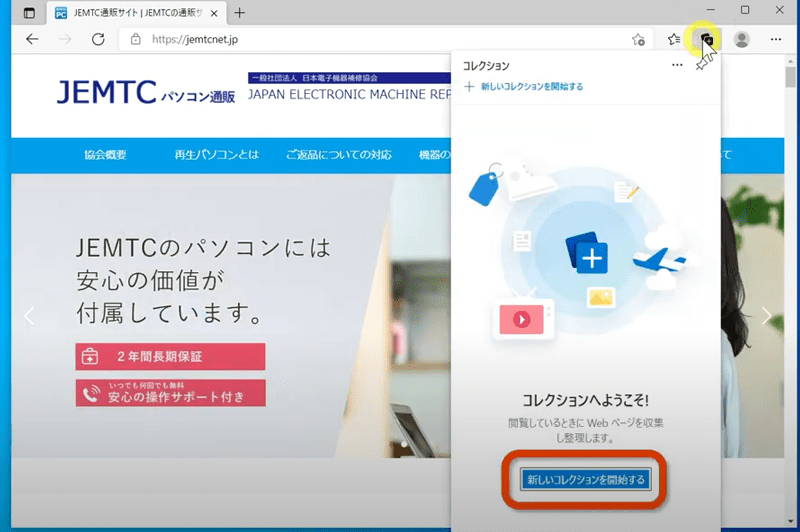Open browser Settings and more menu
The image size is (800, 532).
(776, 39)
